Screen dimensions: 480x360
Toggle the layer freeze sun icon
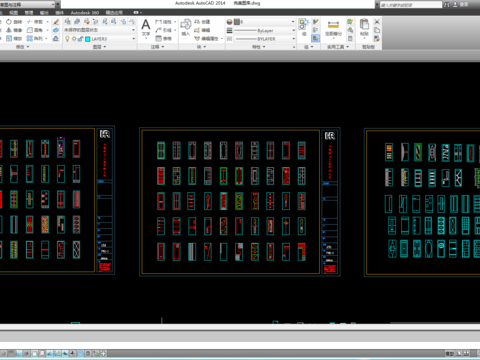pos(74,39)
